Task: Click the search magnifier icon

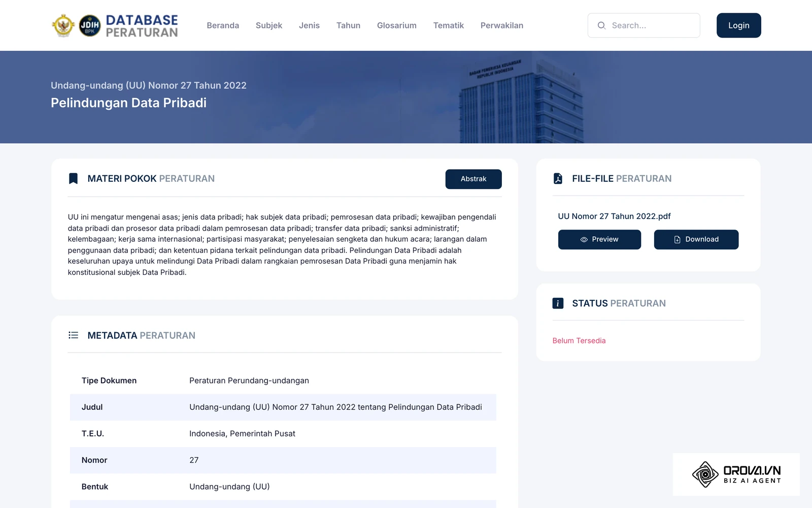Action: pyautogui.click(x=601, y=25)
